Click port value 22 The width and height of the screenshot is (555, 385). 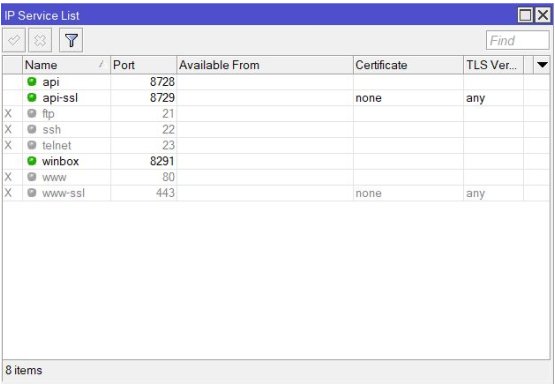168,130
